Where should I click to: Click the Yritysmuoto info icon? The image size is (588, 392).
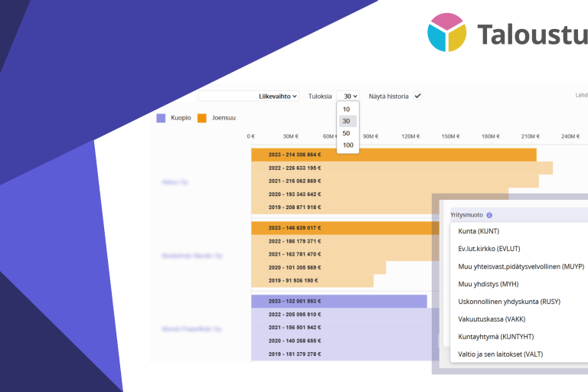point(489,215)
